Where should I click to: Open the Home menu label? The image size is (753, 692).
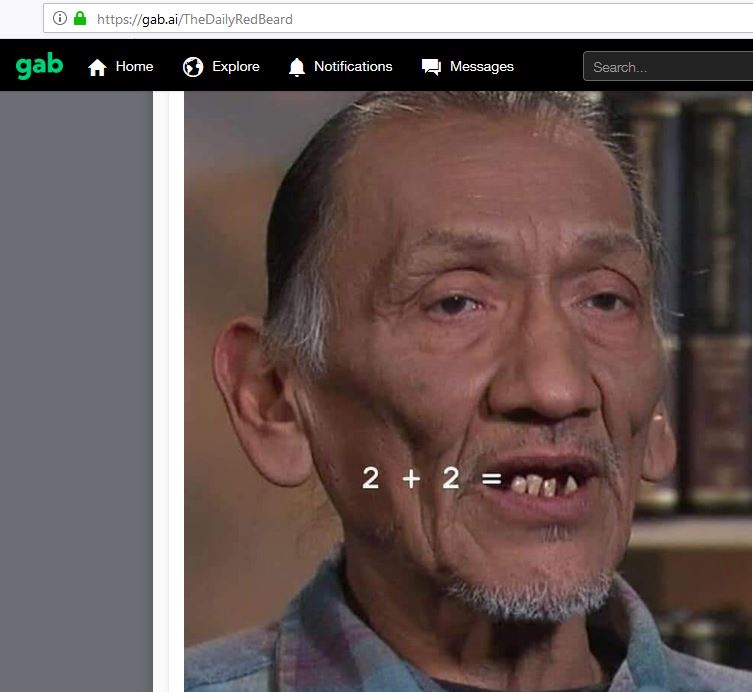coord(134,66)
